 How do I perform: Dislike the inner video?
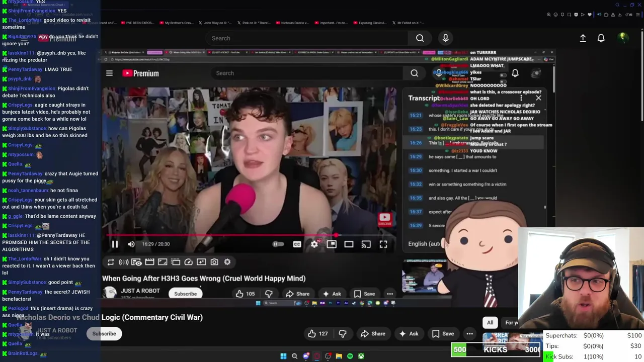(269, 294)
